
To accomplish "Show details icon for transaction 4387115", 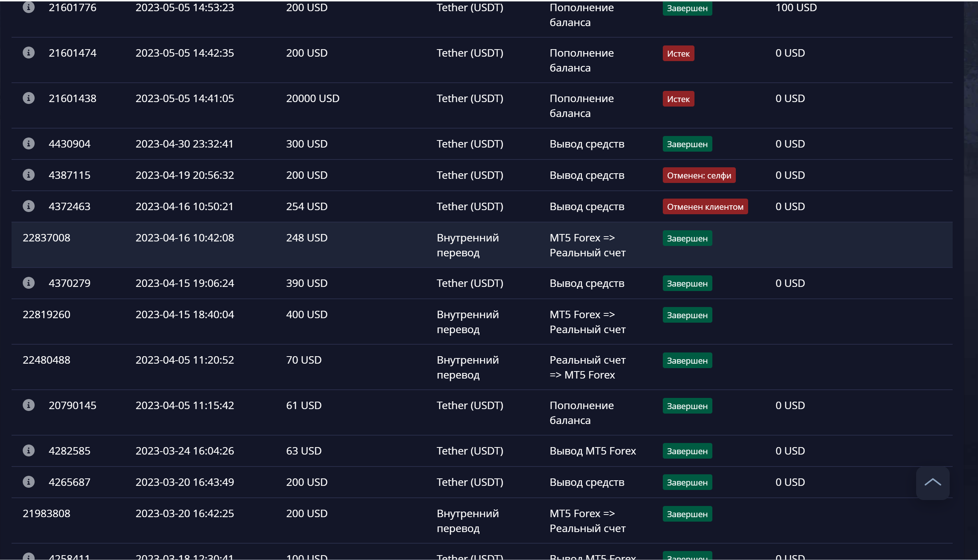I will 28,175.
